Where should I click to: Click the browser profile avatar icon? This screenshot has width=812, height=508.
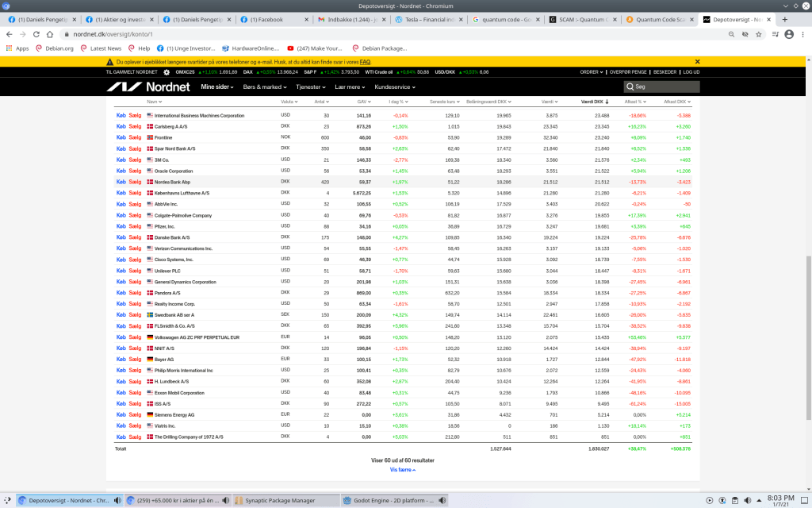coord(789,34)
